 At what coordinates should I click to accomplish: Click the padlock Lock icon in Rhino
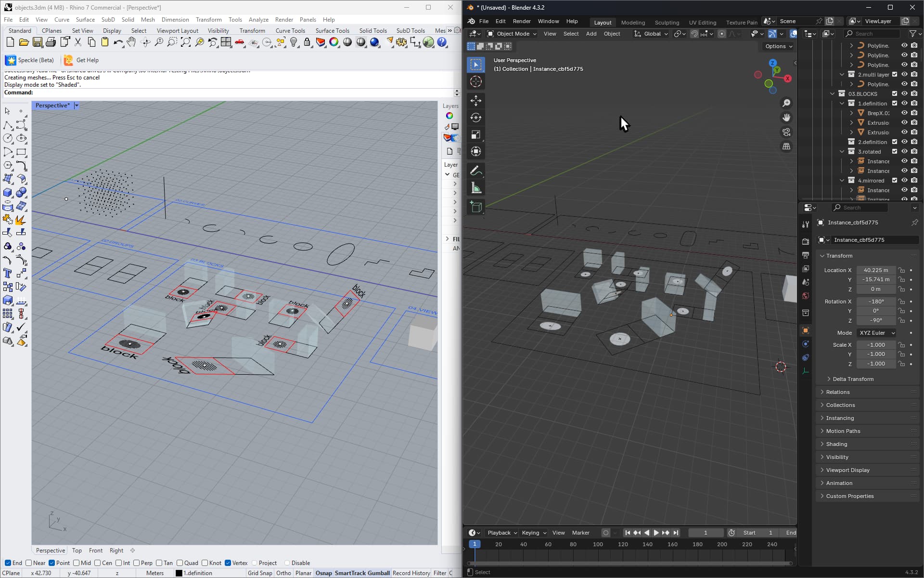(x=307, y=42)
